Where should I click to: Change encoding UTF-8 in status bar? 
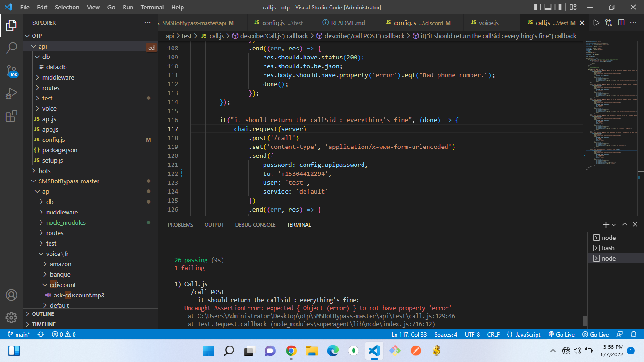tap(472, 334)
